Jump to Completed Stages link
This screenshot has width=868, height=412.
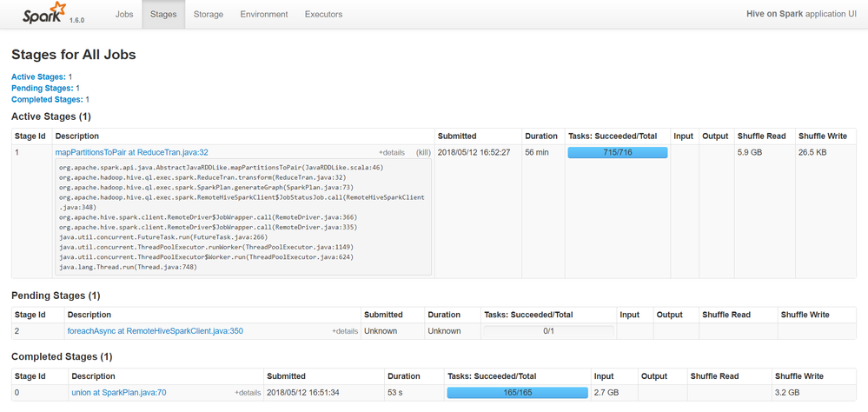47,100
